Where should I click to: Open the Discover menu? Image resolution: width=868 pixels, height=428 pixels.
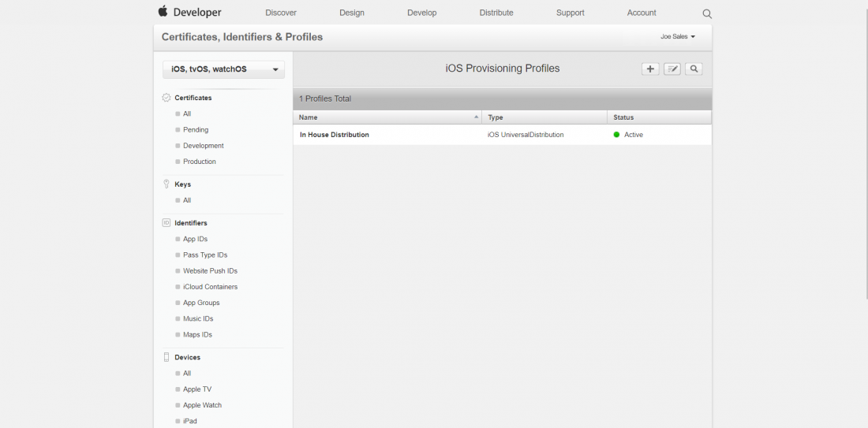click(281, 13)
